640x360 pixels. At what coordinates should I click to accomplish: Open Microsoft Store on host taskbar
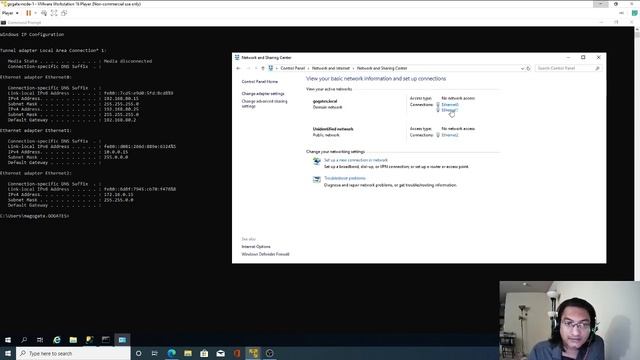pyautogui.click(x=204, y=353)
